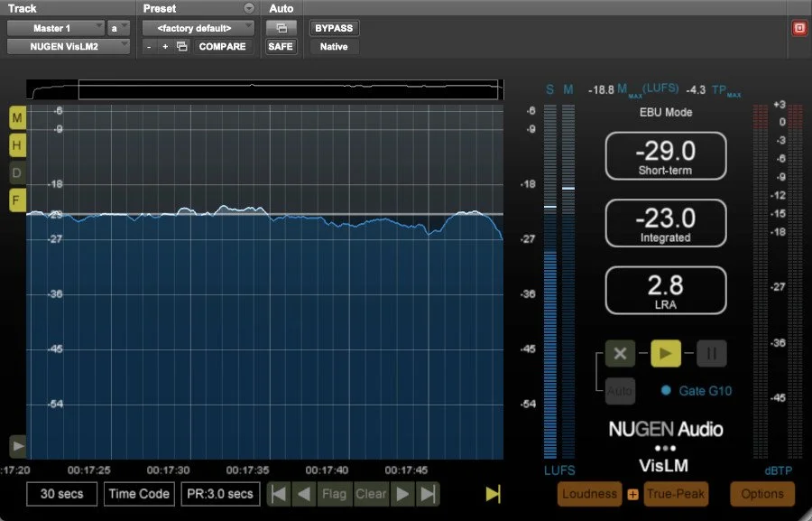Enable the Auto measurement button

pyautogui.click(x=620, y=390)
